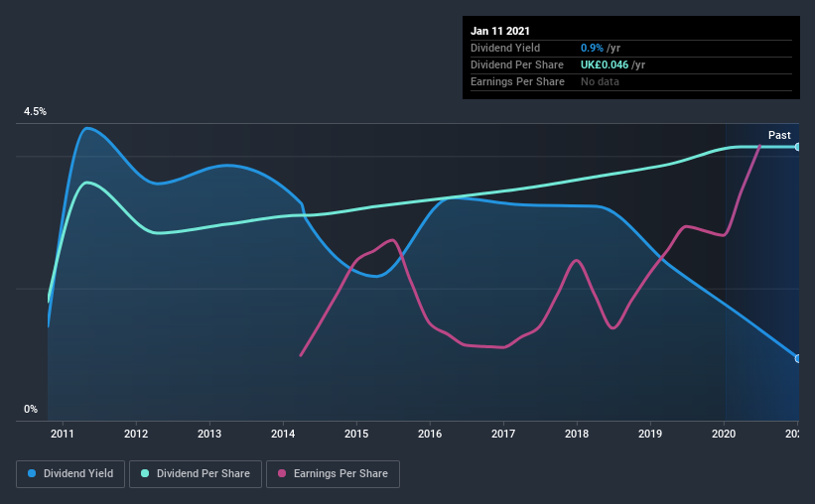Click the 0% y-axis label
The image size is (815, 504).
tap(31, 410)
